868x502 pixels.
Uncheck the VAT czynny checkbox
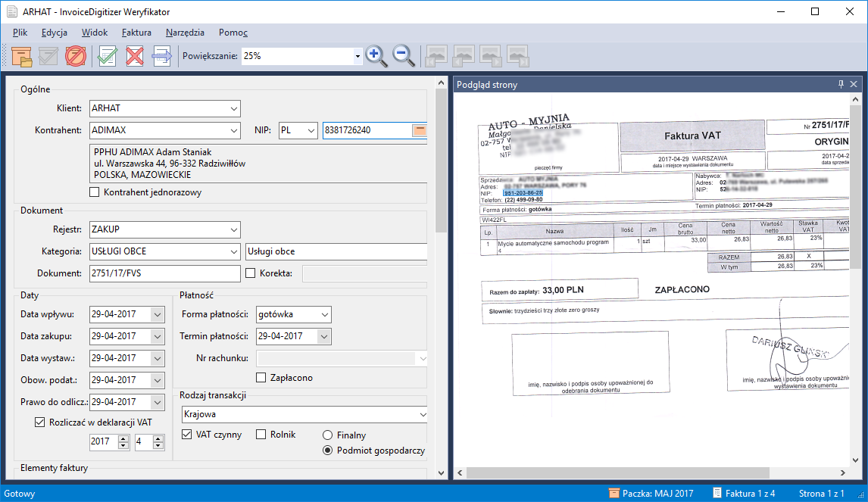188,435
